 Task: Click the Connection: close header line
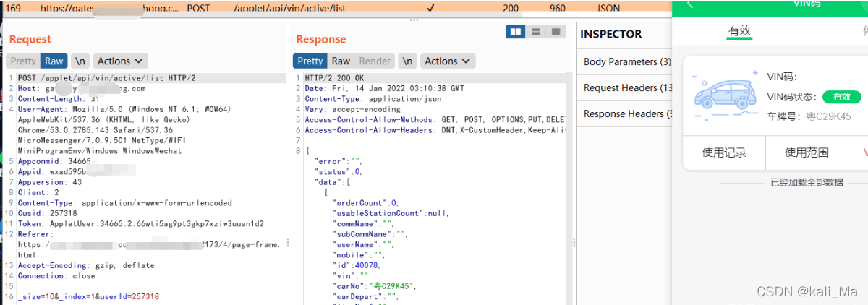point(56,276)
